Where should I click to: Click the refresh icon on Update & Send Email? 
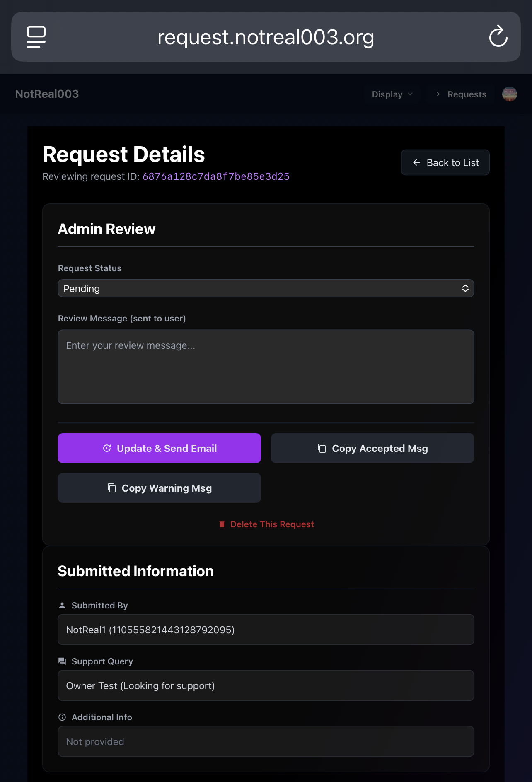(107, 448)
